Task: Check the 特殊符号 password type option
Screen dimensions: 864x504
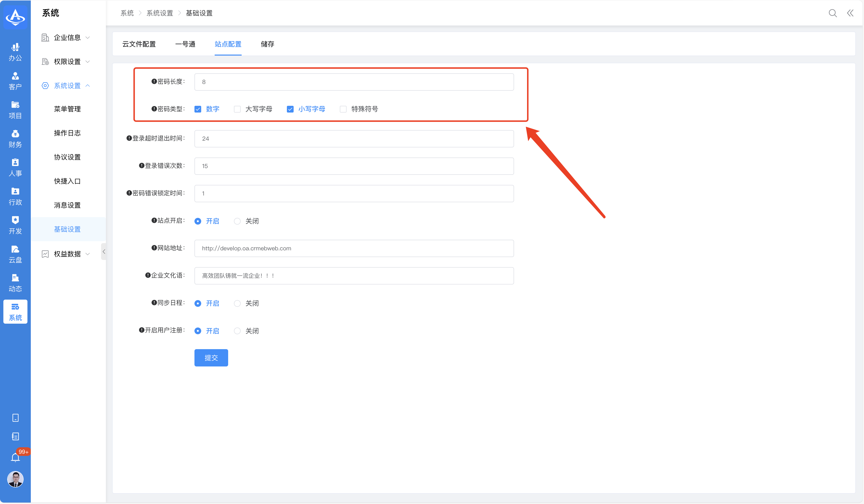Action: tap(343, 109)
